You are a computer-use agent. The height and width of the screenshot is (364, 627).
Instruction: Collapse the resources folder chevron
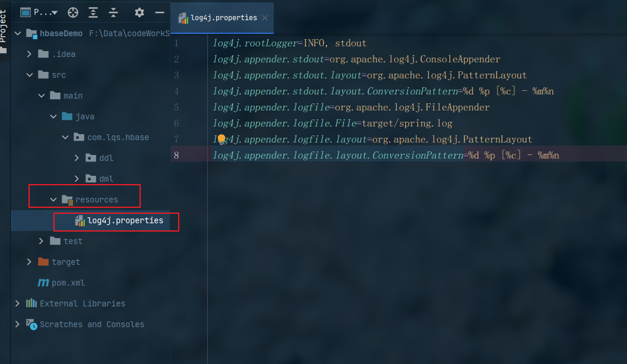tap(53, 200)
